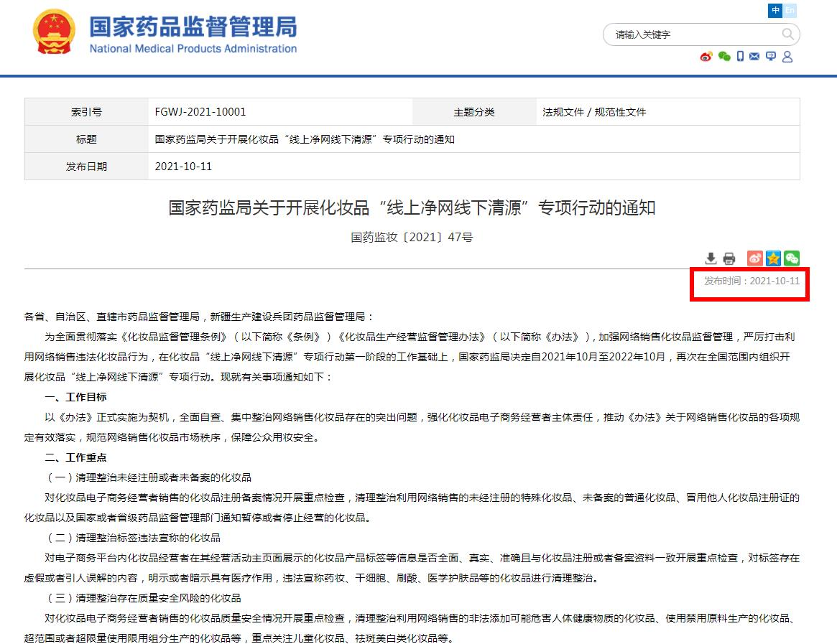
Task: Share the article via WeChat
Action: click(792, 258)
